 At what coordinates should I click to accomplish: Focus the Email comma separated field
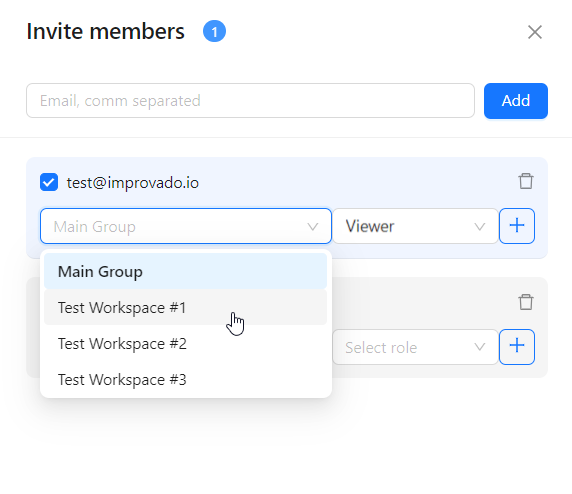(250, 101)
